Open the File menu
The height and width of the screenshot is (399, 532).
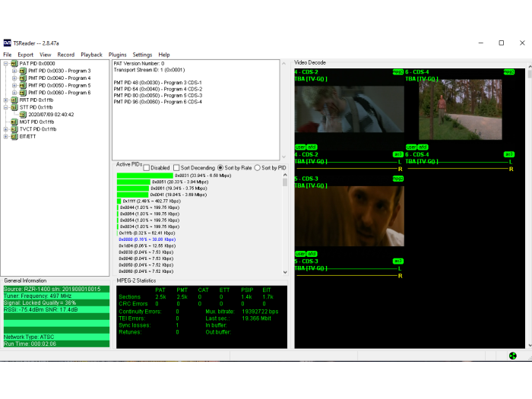pyautogui.click(x=7, y=55)
